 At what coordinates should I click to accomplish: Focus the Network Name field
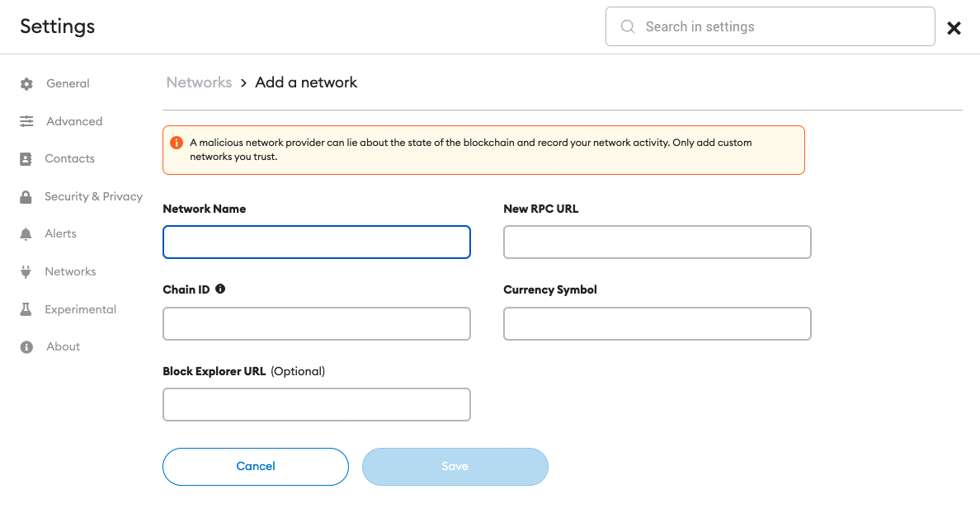pos(316,242)
